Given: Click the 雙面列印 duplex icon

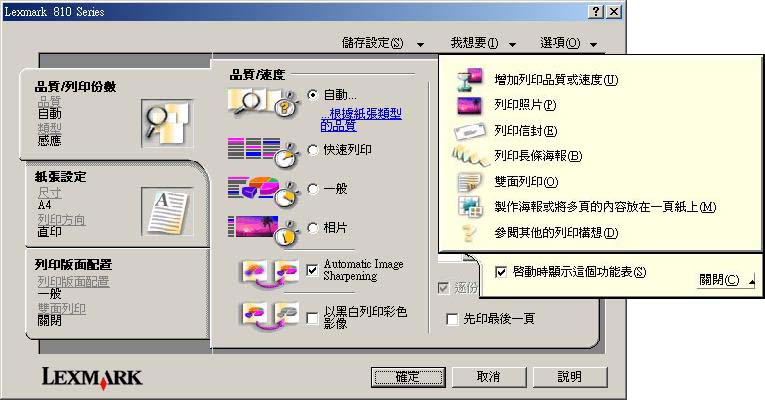Looking at the screenshot, I should click(x=469, y=182).
